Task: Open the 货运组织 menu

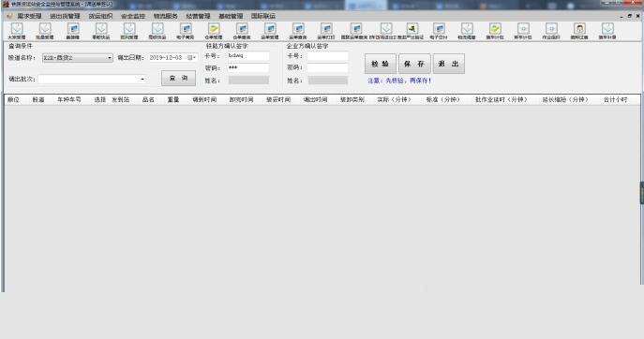Action: pos(100,16)
